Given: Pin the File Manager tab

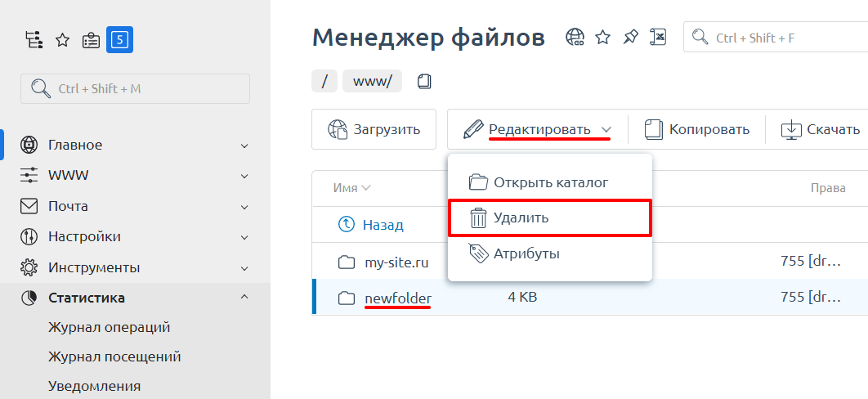Looking at the screenshot, I should point(630,37).
